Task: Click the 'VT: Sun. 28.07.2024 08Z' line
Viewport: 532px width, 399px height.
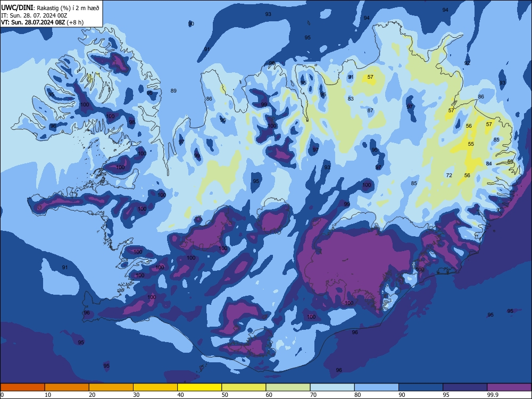Action: [33, 22]
